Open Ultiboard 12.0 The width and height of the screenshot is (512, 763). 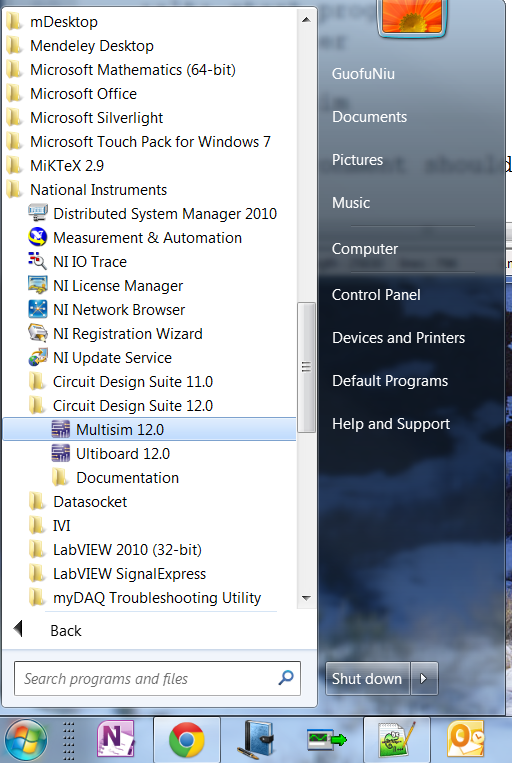click(110, 454)
